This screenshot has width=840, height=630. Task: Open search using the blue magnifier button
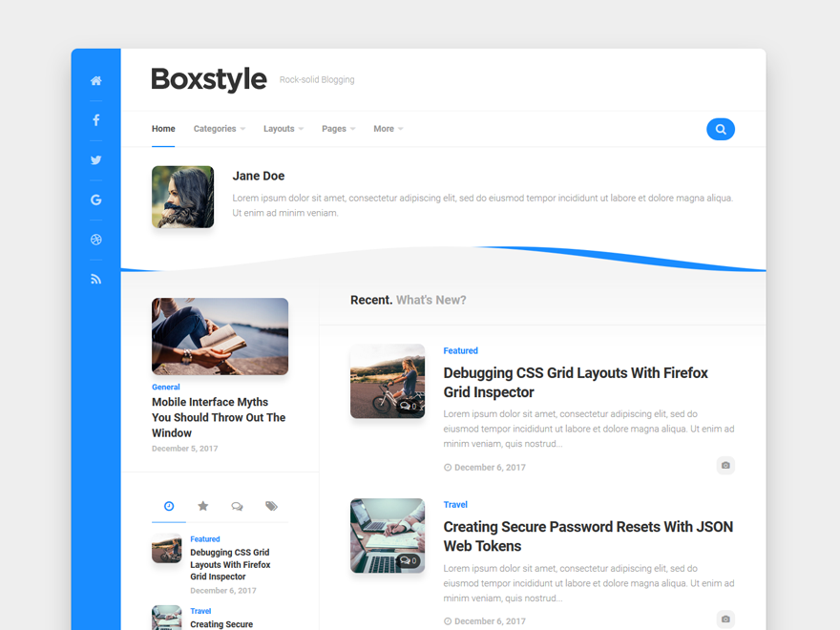721,129
